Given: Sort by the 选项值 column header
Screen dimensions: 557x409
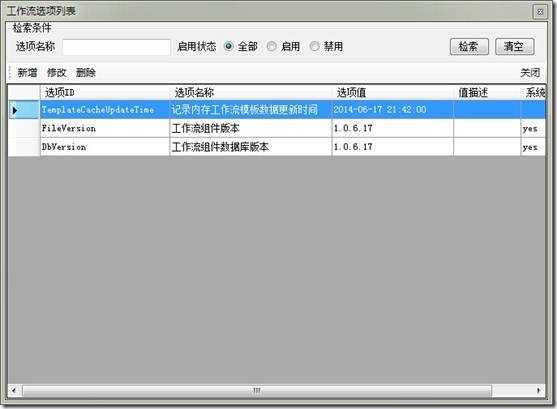Looking at the screenshot, I should click(393, 92).
